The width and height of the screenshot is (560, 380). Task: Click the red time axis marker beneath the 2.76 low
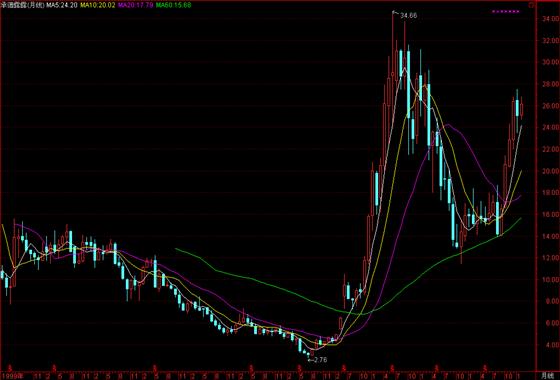pyautogui.click(x=300, y=367)
